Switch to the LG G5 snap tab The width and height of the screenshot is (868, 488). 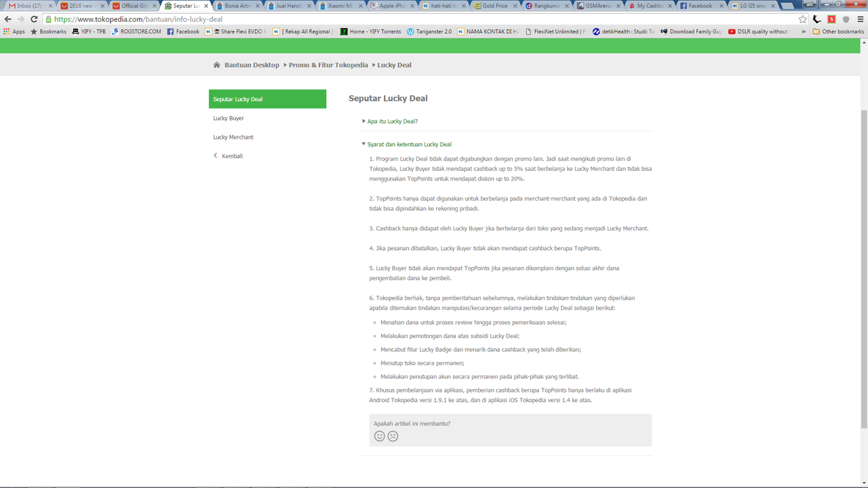753,5
